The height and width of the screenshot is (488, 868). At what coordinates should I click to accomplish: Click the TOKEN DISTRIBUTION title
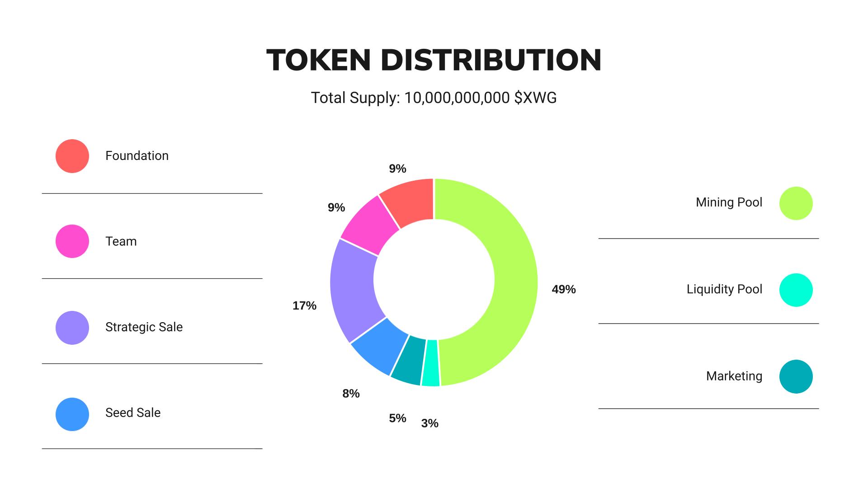[x=434, y=60]
